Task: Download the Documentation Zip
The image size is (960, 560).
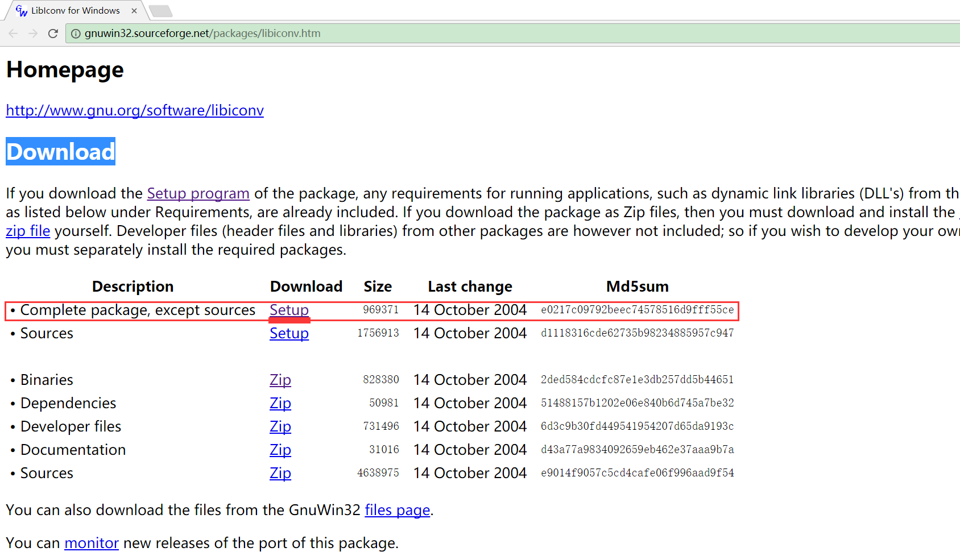Action: [x=280, y=450]
